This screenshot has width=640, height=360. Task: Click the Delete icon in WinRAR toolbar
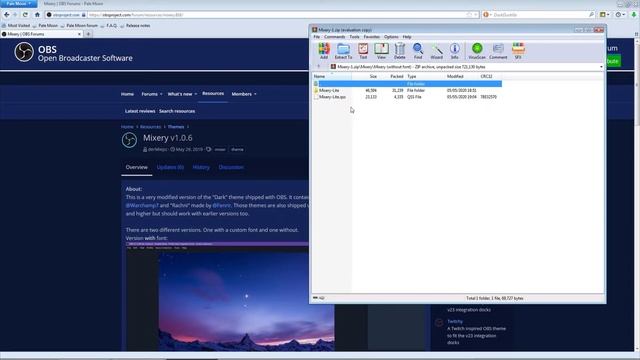click(400, 51)
